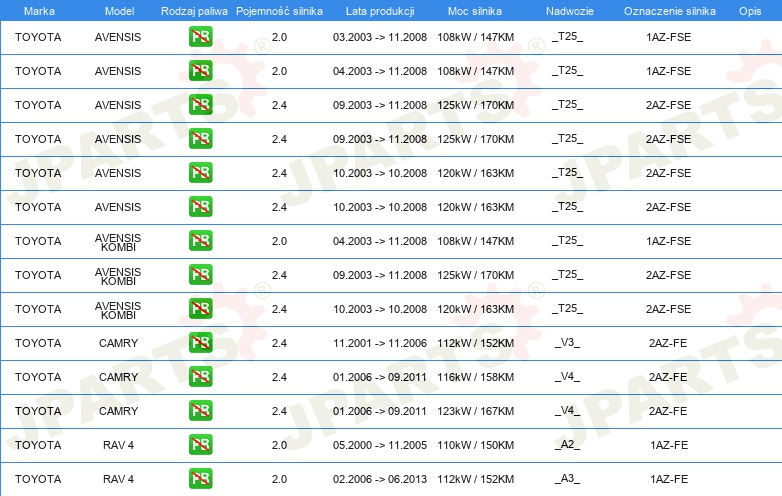The width and height of the screenshot is (782, 496).
Task: Click the 112kW / 152KM cell in the Camry row
Action: (475, 343)
